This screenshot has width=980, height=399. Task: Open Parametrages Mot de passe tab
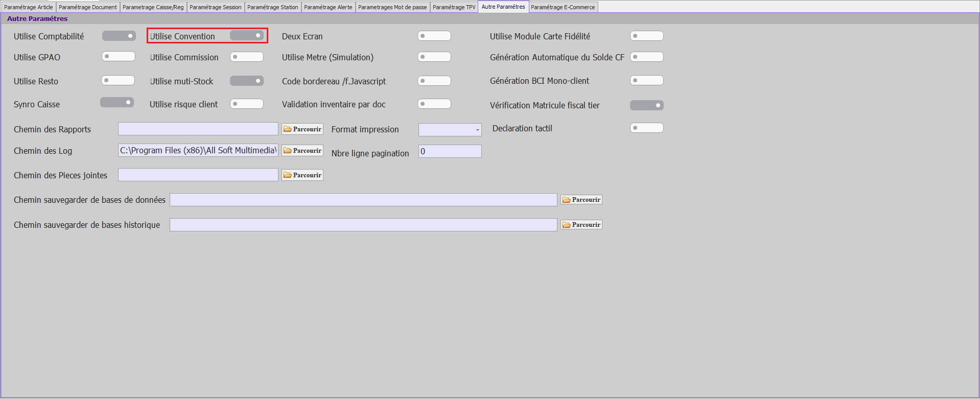pos(392,7)
